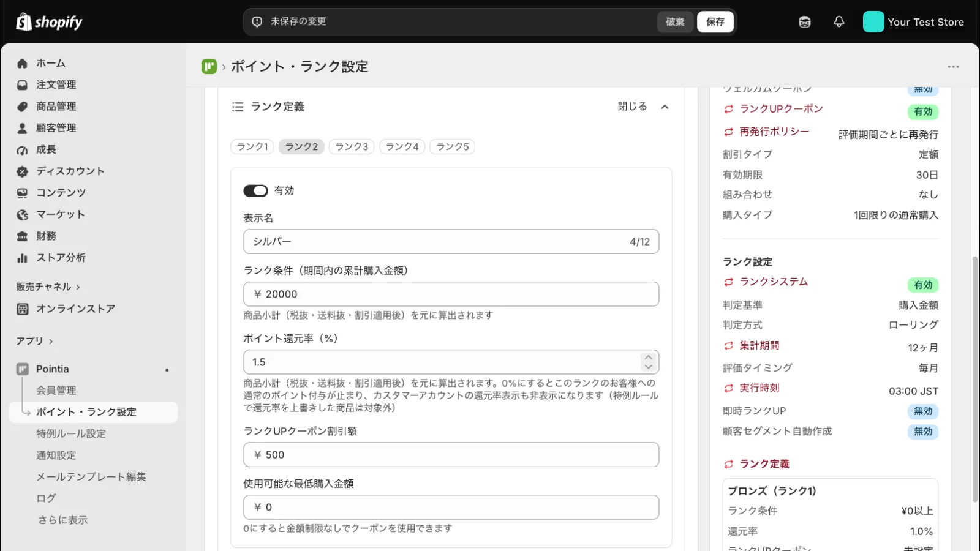980x551 pixels.
Task: Click the Home icon in sidebar
Action: tap(23, 63)
